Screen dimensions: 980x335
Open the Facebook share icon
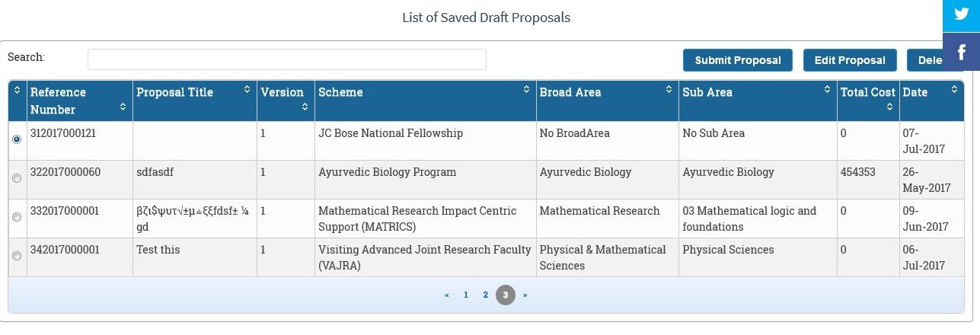(x=961, y=52)
